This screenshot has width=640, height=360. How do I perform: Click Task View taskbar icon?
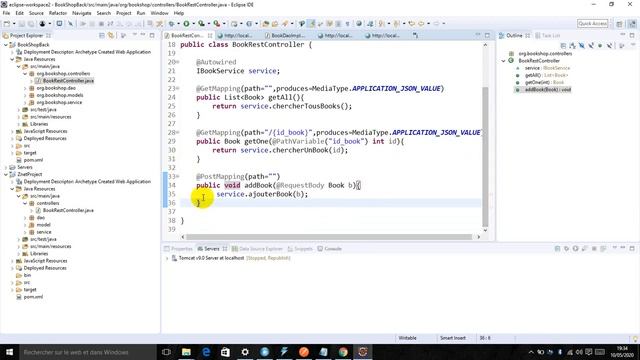coord(166,352)
